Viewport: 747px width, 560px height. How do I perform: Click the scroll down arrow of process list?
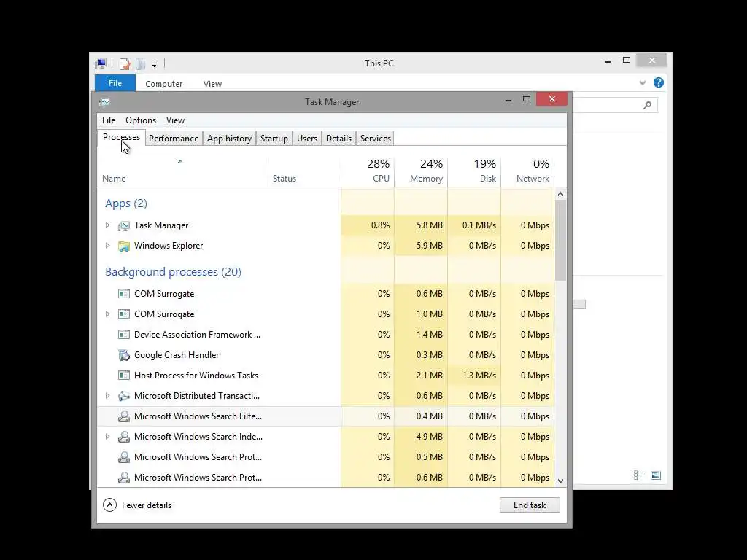coord(561,481)
